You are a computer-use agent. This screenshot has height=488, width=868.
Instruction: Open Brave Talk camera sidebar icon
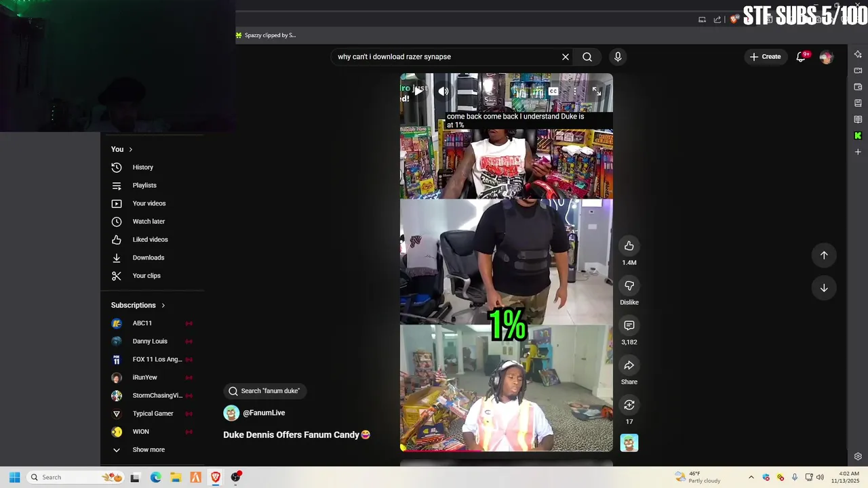tap(858, 70)
